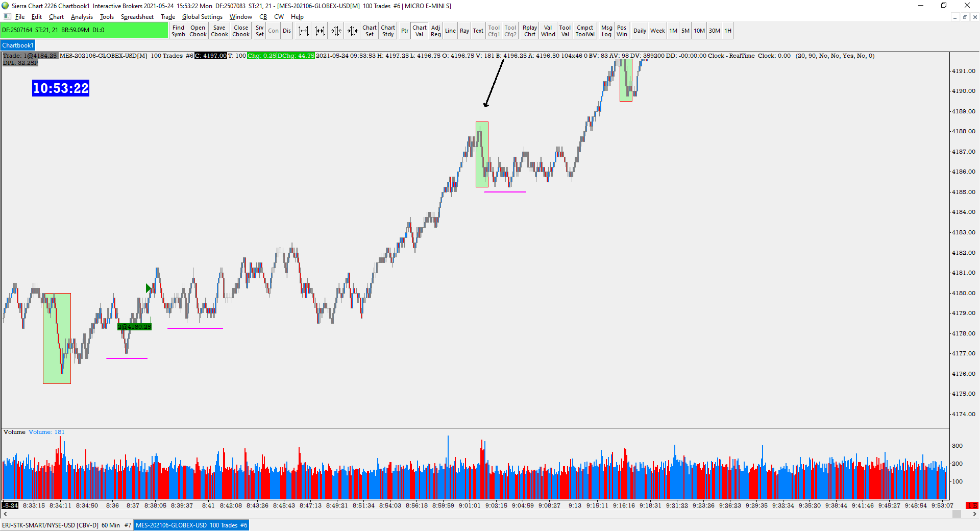Open Chart Set settings
Screen dimensions: 980x531
[370, 31]
